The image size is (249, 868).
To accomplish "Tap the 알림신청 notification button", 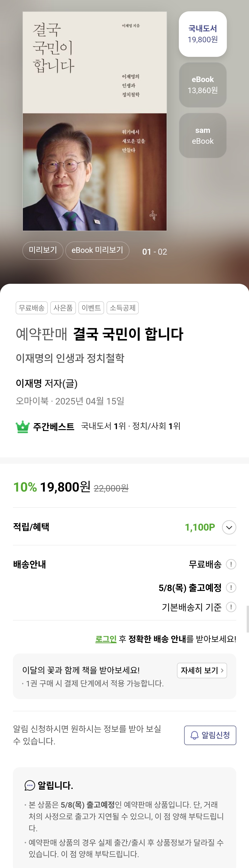I will click(x=210, y=735).
